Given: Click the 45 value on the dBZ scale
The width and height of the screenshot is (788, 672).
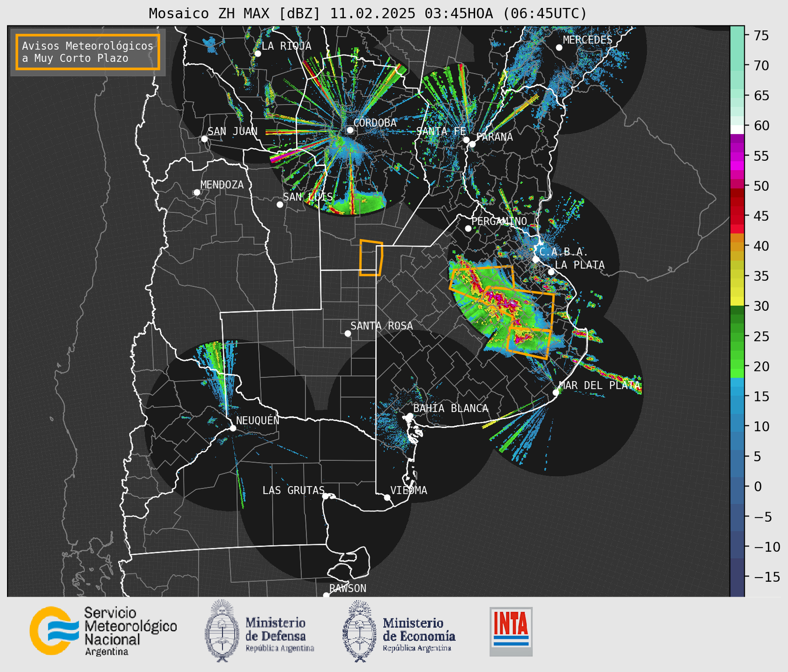Looking at the screenshot, I should (x=761, y=216).
